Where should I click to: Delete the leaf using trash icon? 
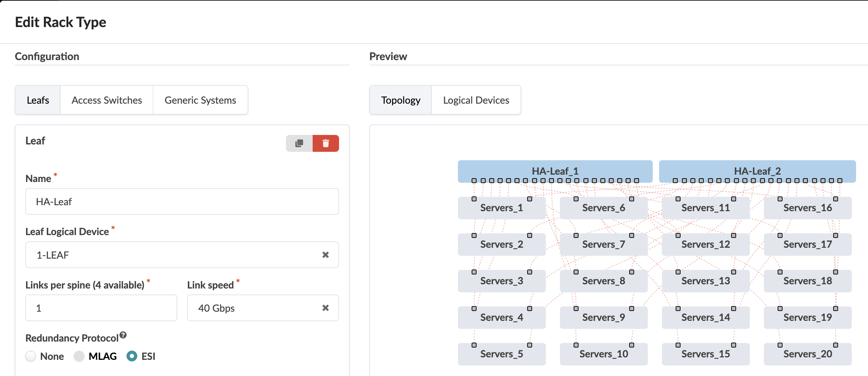pyautogui.click(x=326, y=143)
